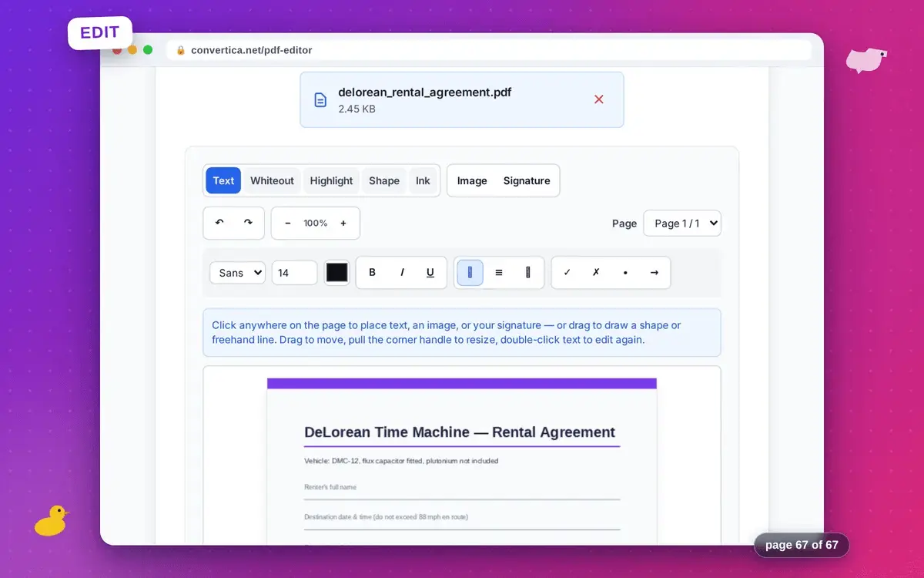The height and width of the screenshot is (578, 924).
Task: Click the Image button
Action: (x=472, y=180)
